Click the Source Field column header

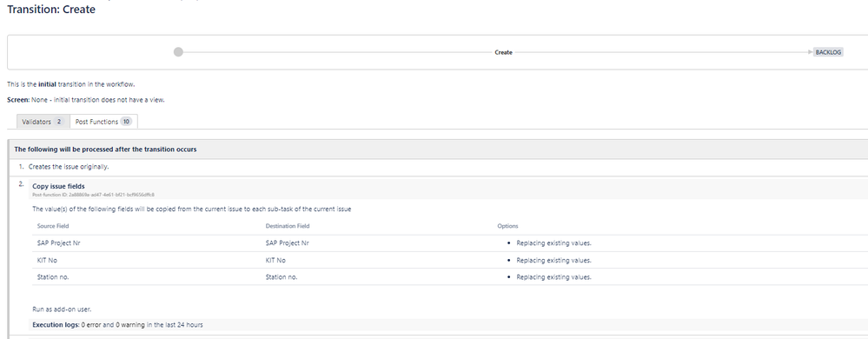click(53, 226)
